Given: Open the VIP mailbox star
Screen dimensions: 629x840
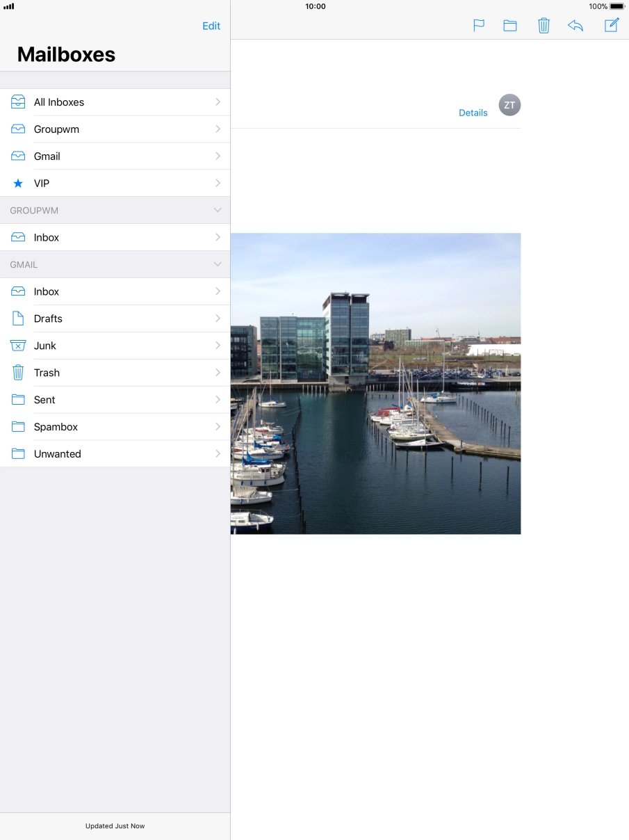Looking at the screenshot, I should pos(18,184).
